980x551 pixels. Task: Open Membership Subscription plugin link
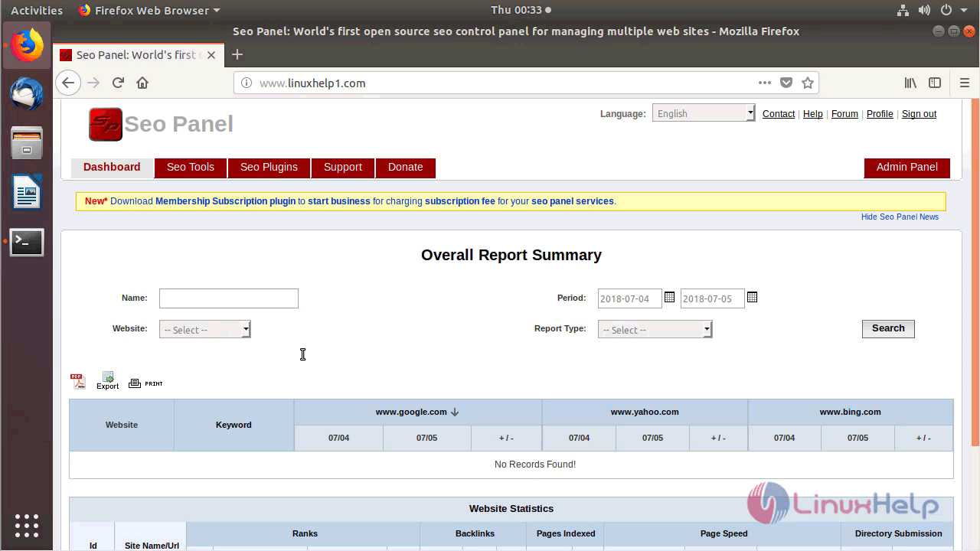(x=225, y=201)
